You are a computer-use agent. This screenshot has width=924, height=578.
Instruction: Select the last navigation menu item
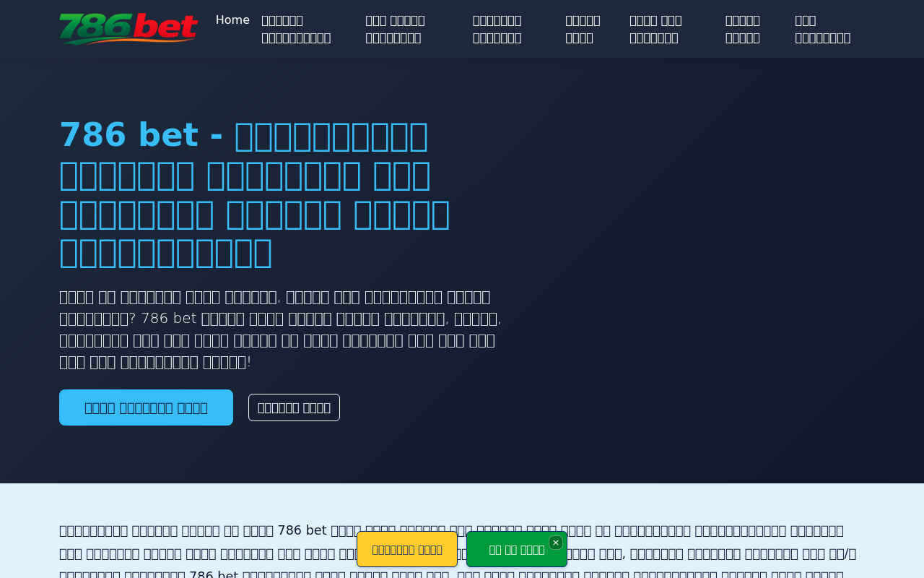pos(822,29)
